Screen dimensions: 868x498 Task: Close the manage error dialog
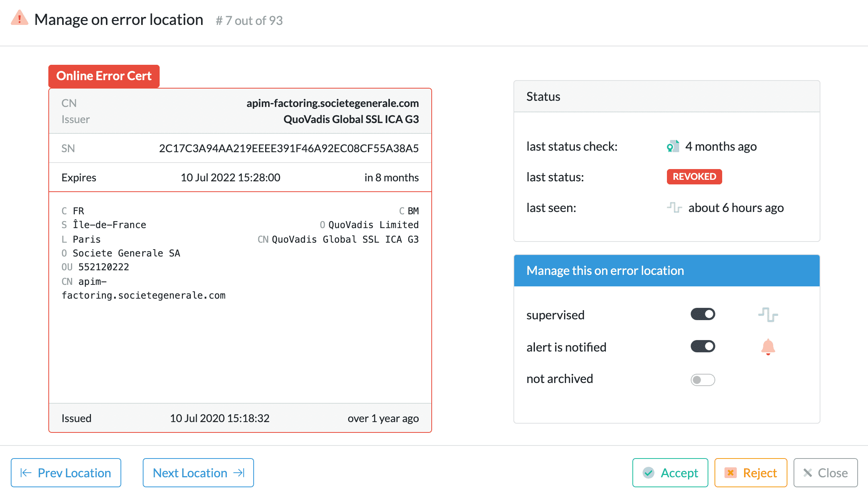point(825,473)
